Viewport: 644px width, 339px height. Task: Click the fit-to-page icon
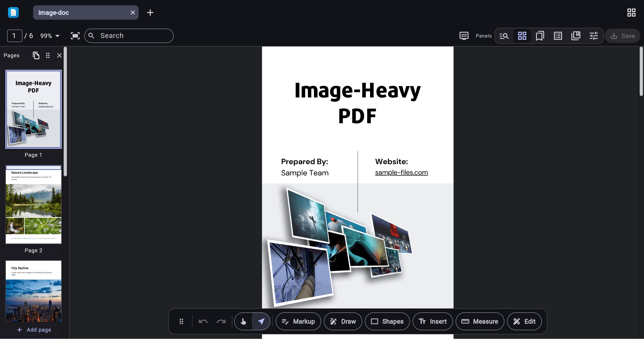pyautogui.click(x=75, y=36)
